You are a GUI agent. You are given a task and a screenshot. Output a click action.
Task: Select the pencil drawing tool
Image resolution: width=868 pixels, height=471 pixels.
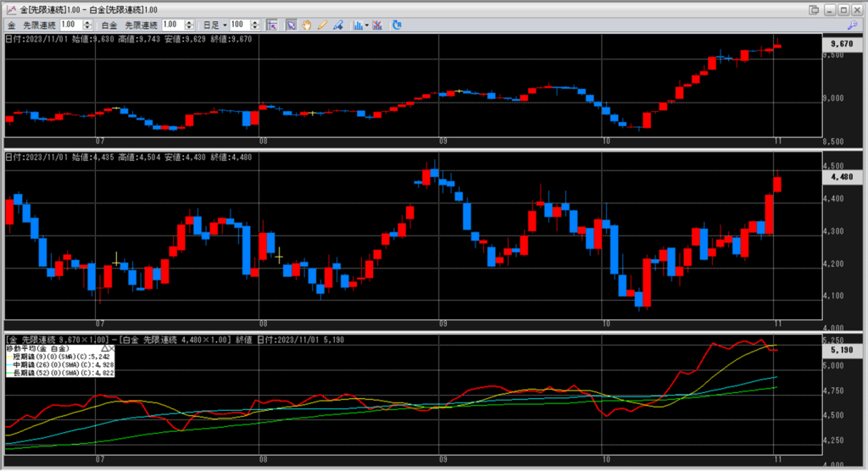click(x=322, y=25)
